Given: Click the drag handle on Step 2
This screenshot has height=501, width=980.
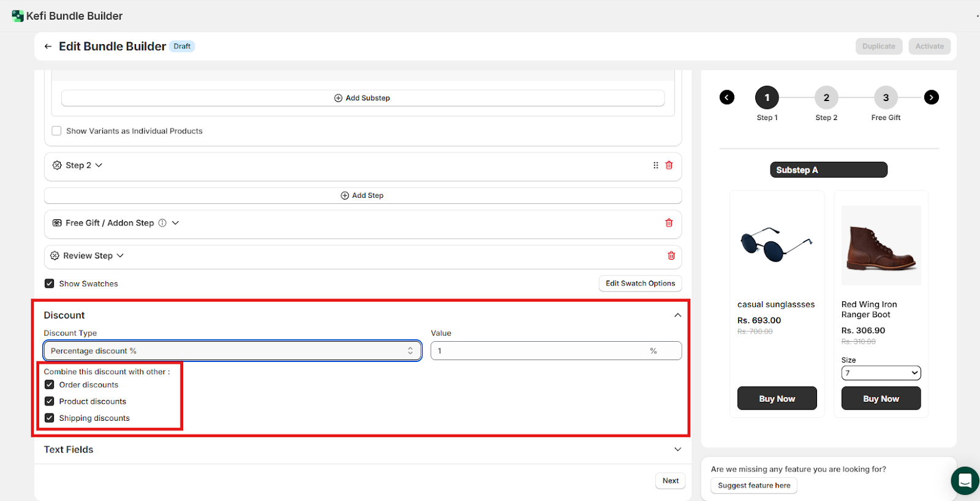Looking at the screenshot, I should point(655,165).
